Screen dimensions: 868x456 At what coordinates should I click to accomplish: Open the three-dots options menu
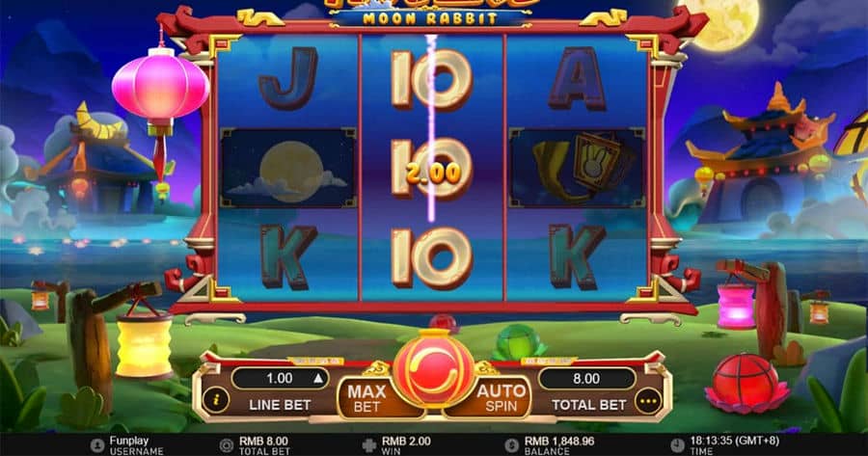[648, 401]
